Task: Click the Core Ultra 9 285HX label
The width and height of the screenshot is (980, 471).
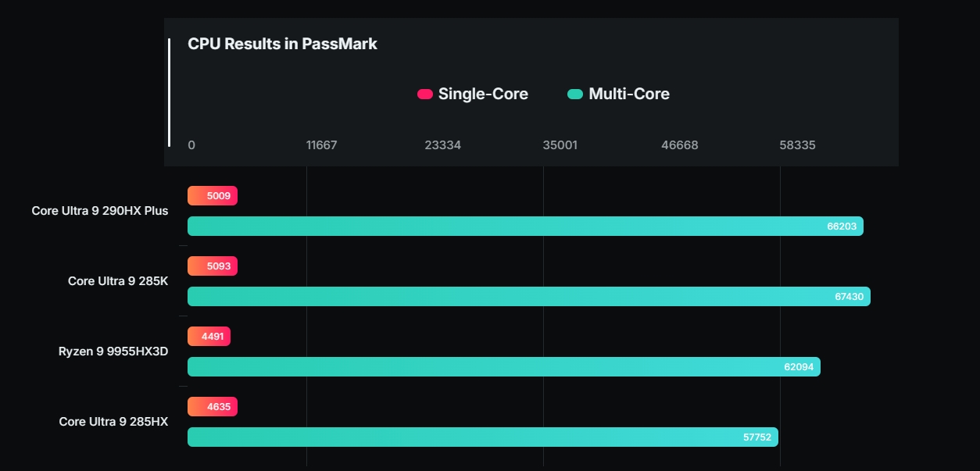Action: (114, 421)
